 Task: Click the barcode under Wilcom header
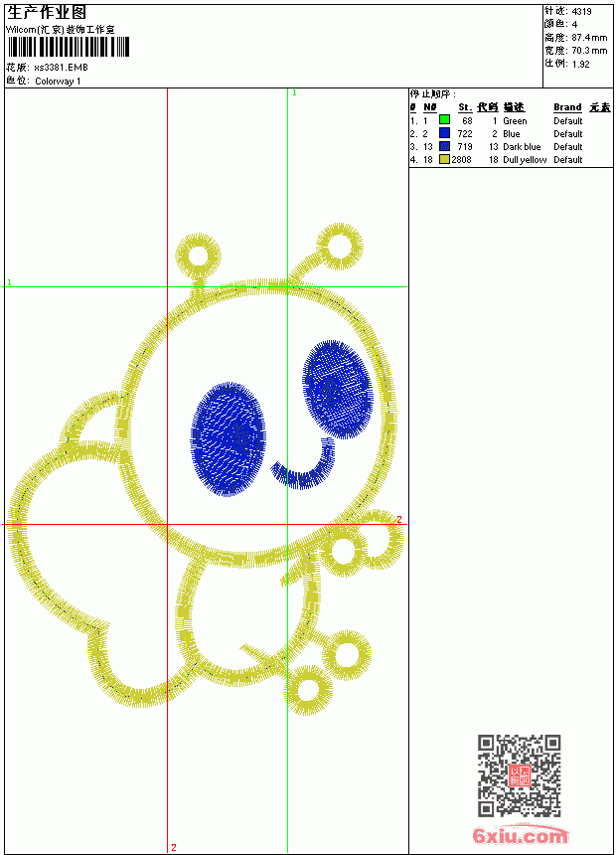click(x=69, y=47)
